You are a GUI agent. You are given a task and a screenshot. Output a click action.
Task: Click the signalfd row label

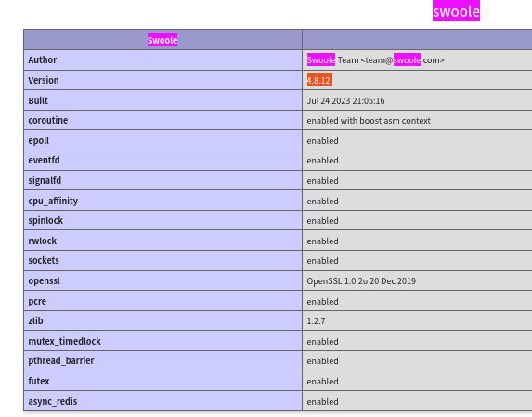(x=45, y=180)
